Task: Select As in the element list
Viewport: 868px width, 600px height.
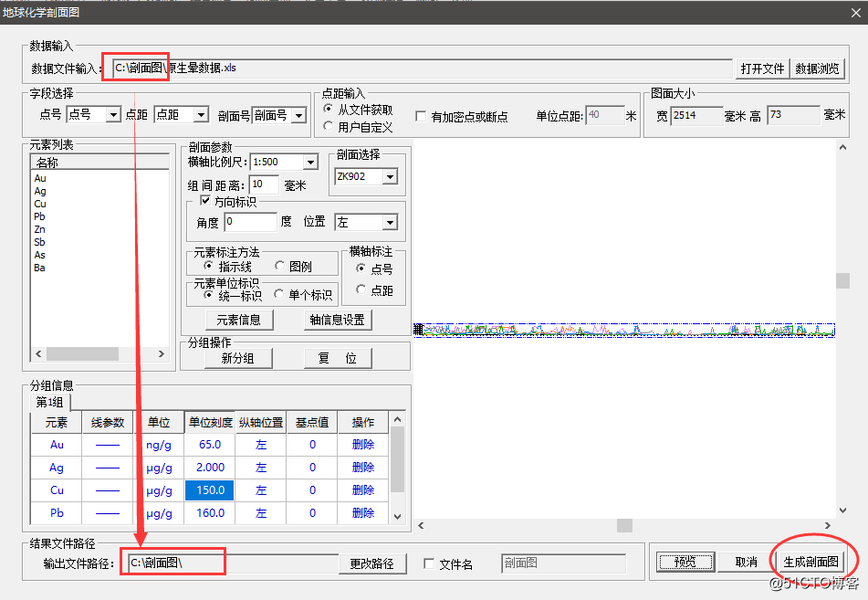Action: pyautogui.click(x=40, y=255)
